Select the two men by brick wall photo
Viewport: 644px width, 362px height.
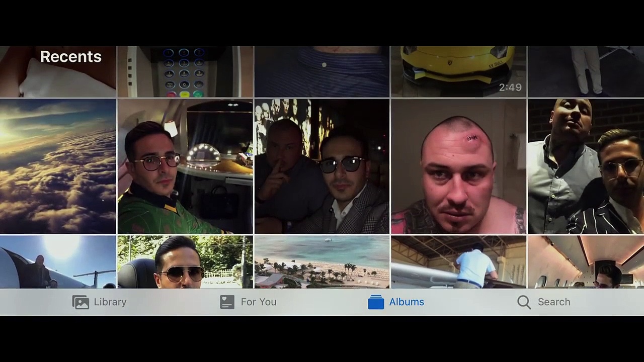pos(586,166)
